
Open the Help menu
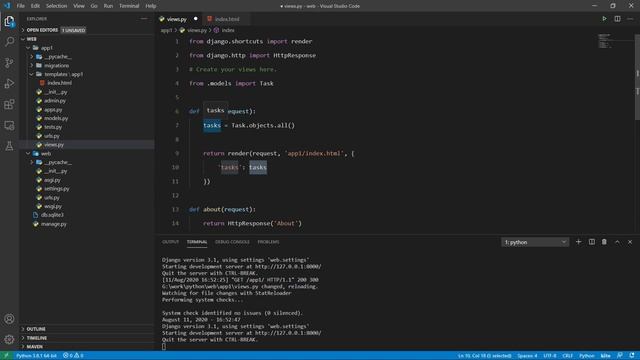coord(151,6)
